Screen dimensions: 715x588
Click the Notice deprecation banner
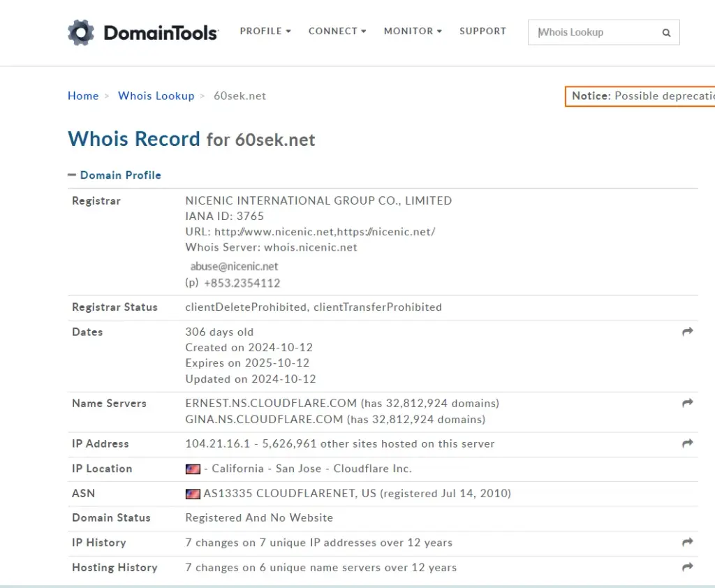pyautogui.click(x=640, y=96)
